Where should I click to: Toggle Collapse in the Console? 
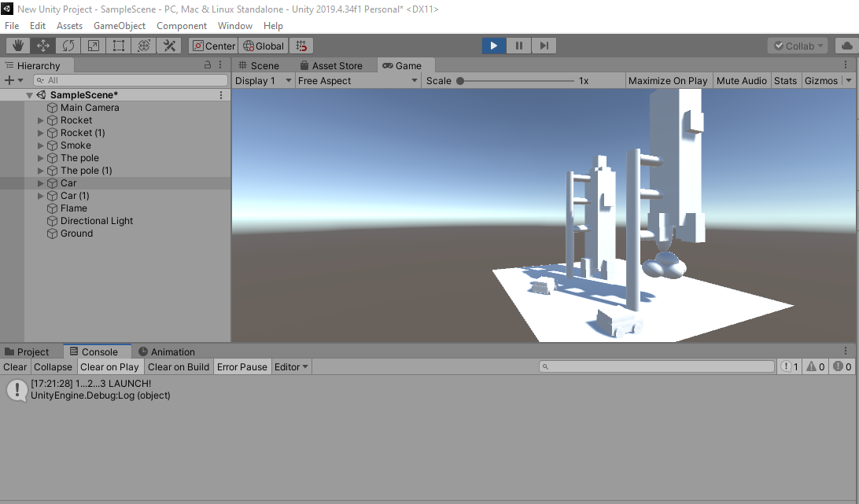tap(53, 366)
